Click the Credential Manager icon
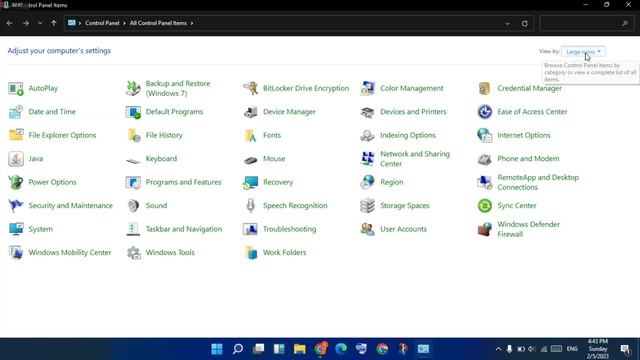This screenshot has width=640, height=360. (x=485, y=88)
